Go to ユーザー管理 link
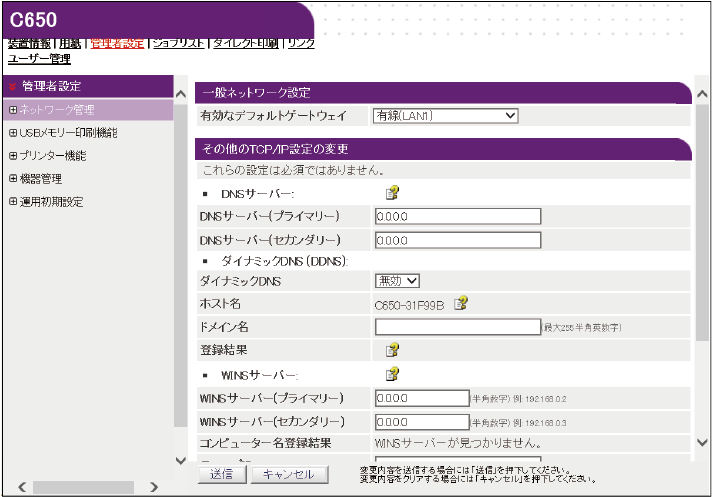The width and height of the screenshot is (712, 497). coord(39,59)
